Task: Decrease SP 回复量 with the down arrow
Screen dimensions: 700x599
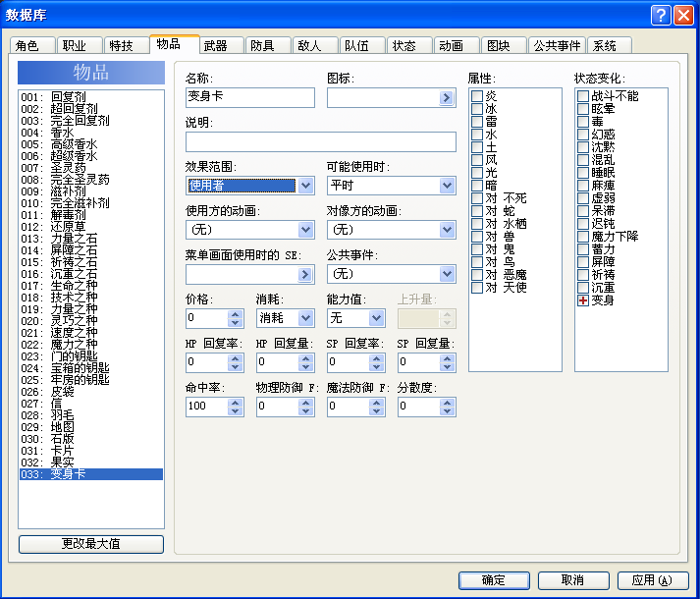Action: [447, 366]
